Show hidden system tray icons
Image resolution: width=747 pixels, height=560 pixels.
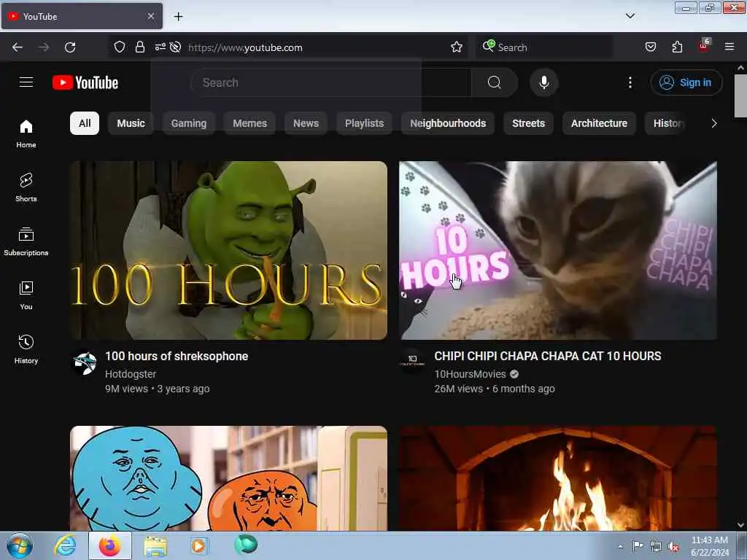click(620, 546)
